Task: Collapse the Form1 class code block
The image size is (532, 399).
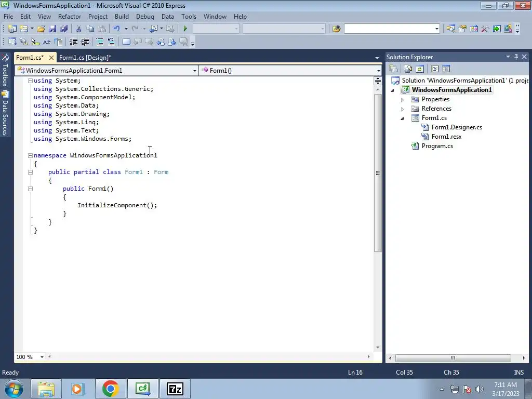Action: pyautogui.click(x=30, y=172)
